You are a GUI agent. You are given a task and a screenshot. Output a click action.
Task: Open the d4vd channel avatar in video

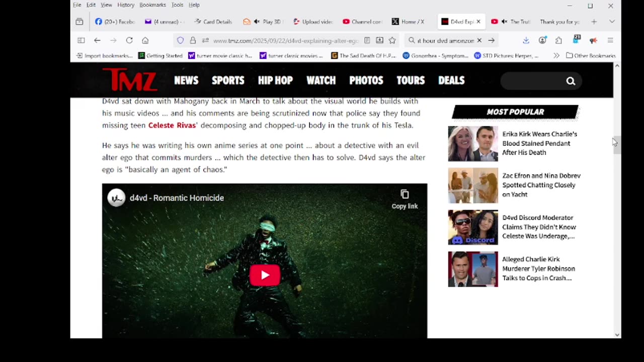[x=116, y=198]
